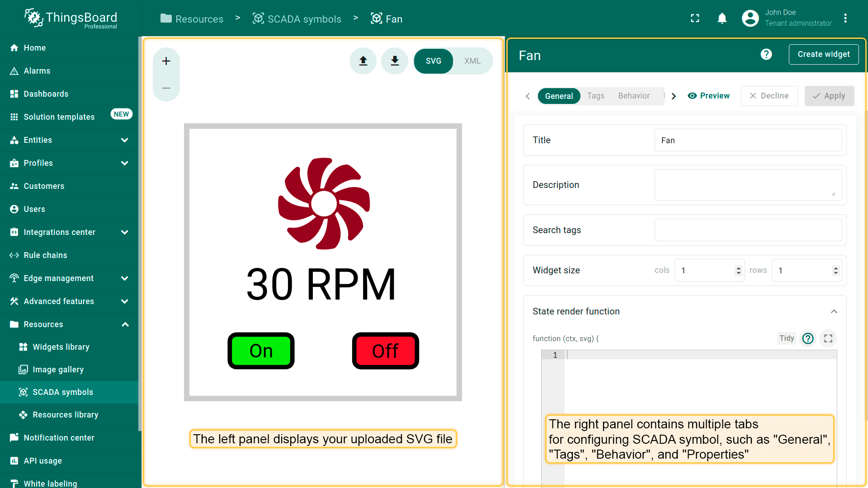
Task: Collapse the Resources sidebar group
Action: pos(125,324)
